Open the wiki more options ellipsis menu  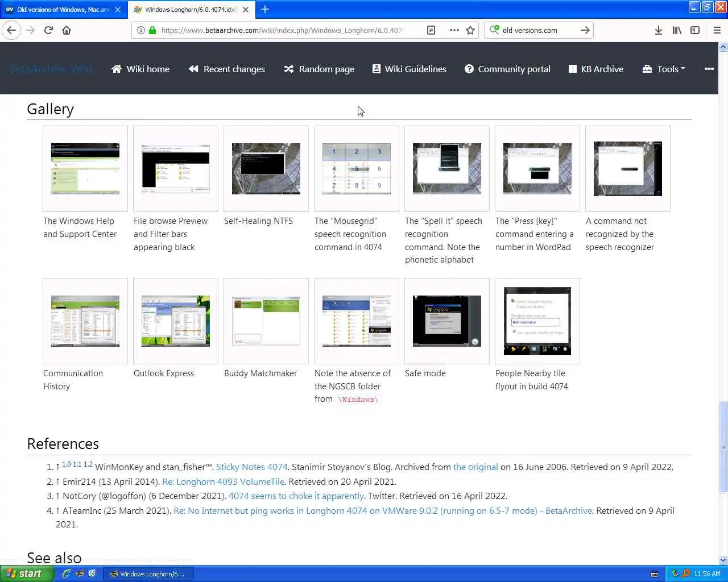point(709,69)
